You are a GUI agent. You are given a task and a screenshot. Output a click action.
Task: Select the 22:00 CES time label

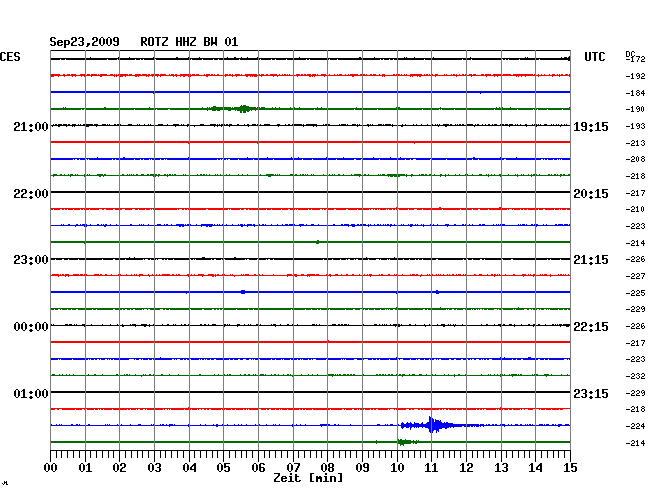pyautogui.click(x=31, y=194)
